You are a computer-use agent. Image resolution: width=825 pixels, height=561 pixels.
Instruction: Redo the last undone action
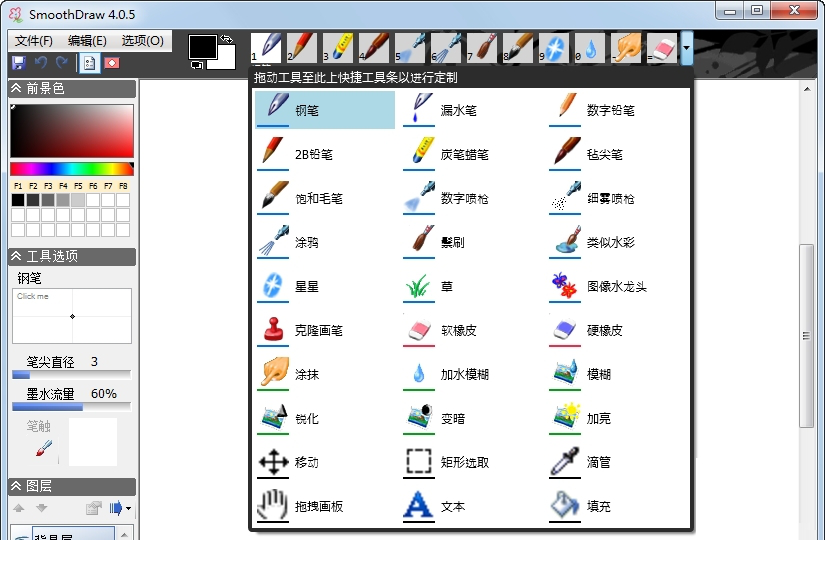click(x=62, y=63)
